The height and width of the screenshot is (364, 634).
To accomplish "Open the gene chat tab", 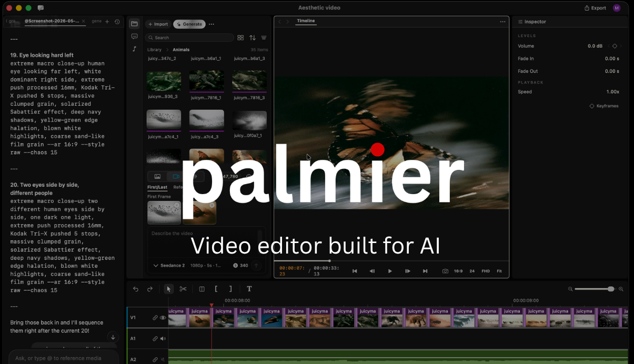I will (x=97, y=21).
